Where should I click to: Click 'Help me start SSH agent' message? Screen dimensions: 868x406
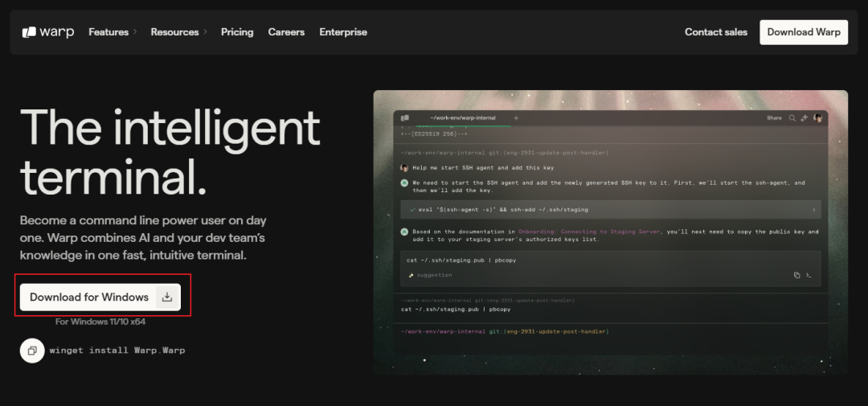pyautogui.click(x=483, y=168)
